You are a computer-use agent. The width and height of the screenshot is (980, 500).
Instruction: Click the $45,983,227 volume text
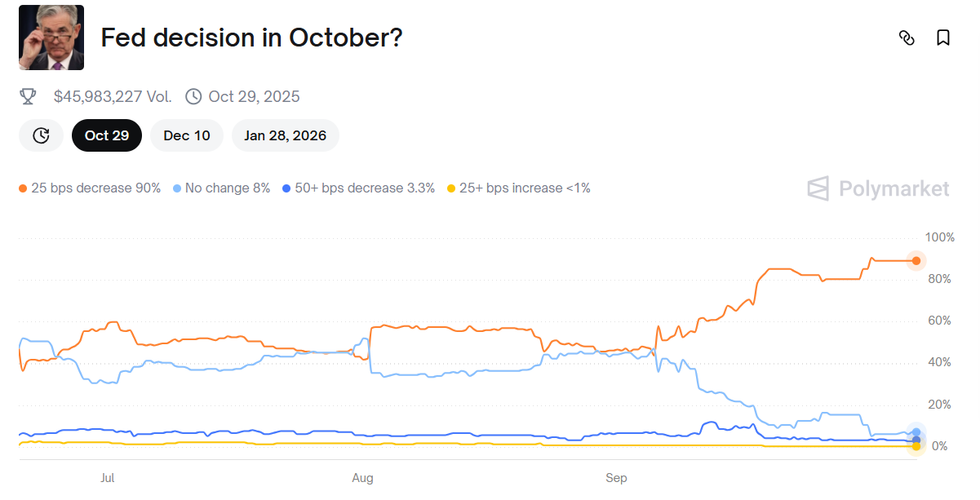point(113,95)
